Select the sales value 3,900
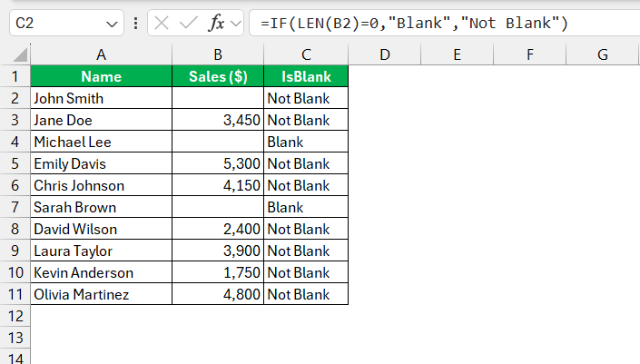640x364 pixels. (x=218, y=251)
